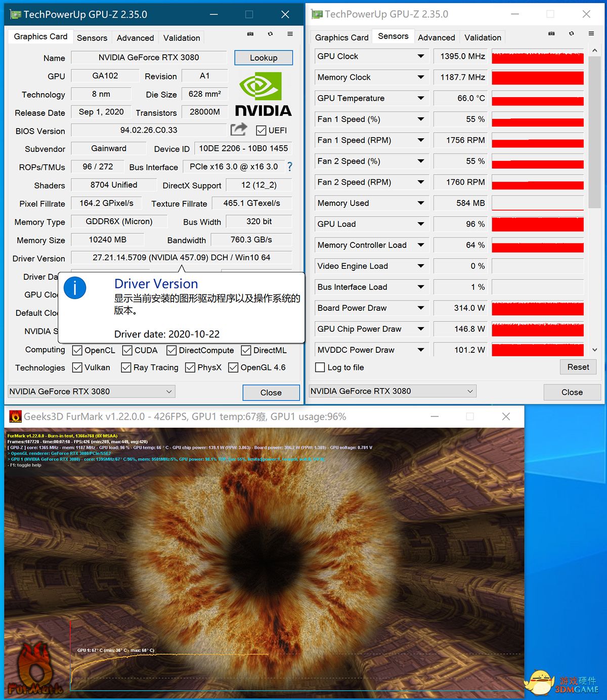Open the Memory Clock sensor dropdown
Viewport: 607px width, 700px height.
coord(421,77)
